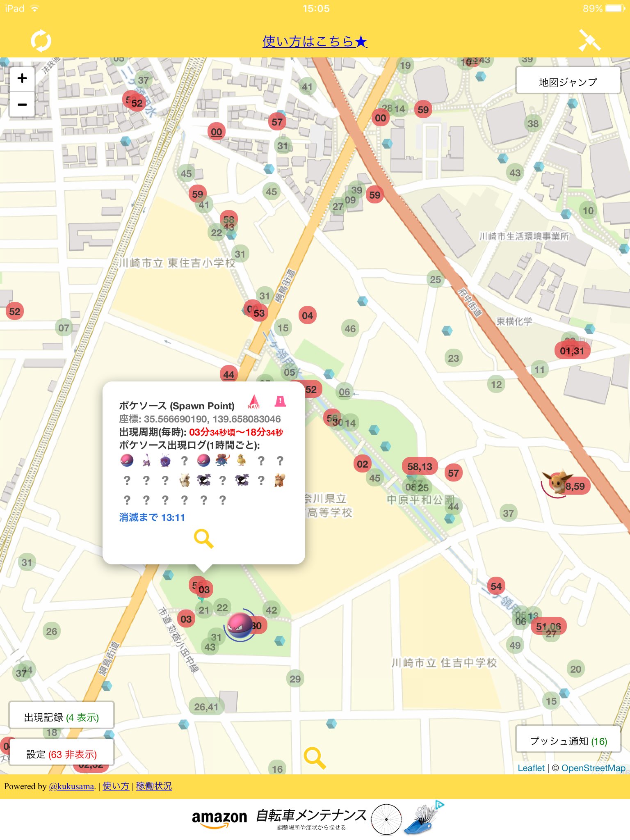This screenshot has height=840, width=630.
Task: Select green spawn marker 26
Action: tap(51, 631)
